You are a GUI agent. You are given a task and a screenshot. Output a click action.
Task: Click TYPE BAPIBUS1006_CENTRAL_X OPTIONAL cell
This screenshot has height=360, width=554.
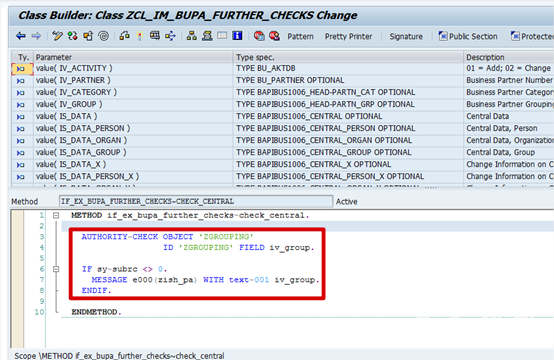(x=348, y=165)
